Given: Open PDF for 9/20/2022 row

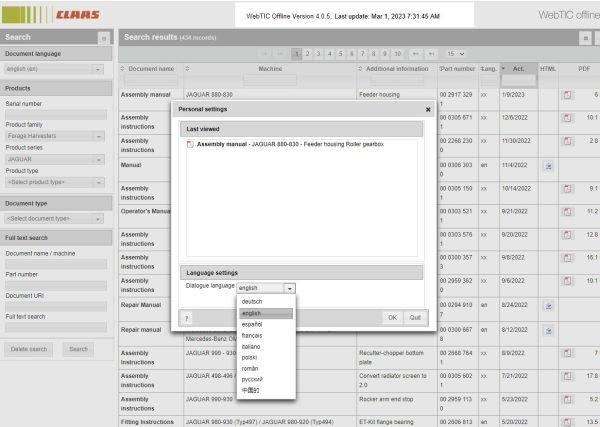Looking at the screenshot, I should click(x=567, y=235).
